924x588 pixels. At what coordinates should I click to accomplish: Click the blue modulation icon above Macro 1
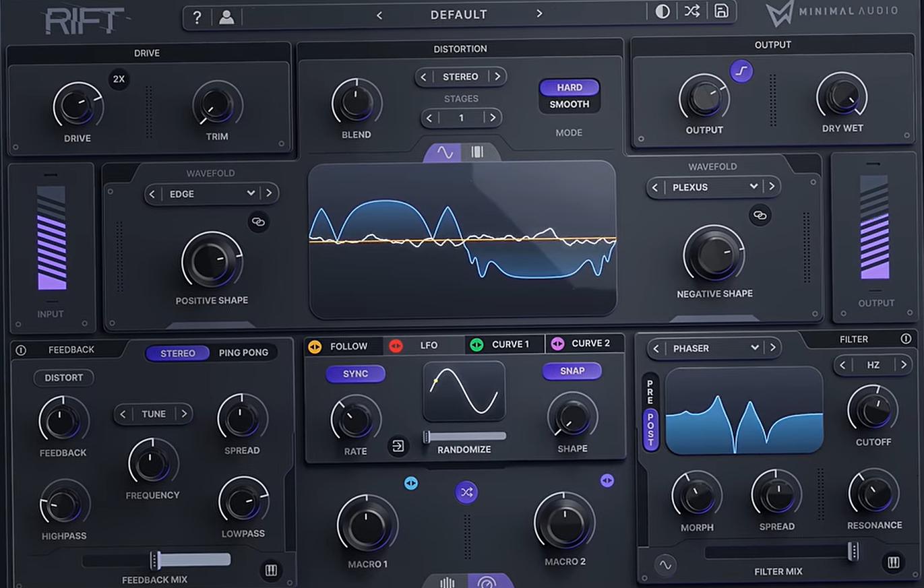[411, 483]
